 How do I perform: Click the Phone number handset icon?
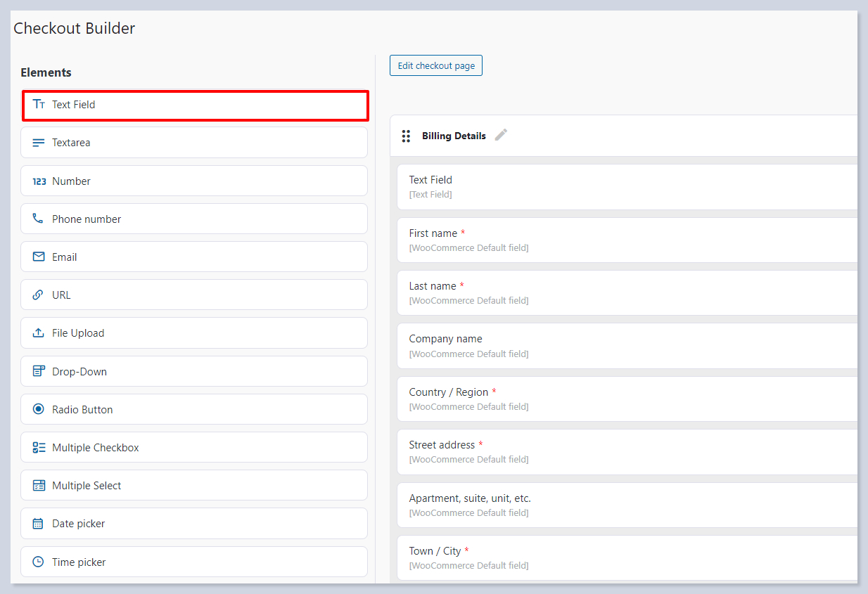38,219
